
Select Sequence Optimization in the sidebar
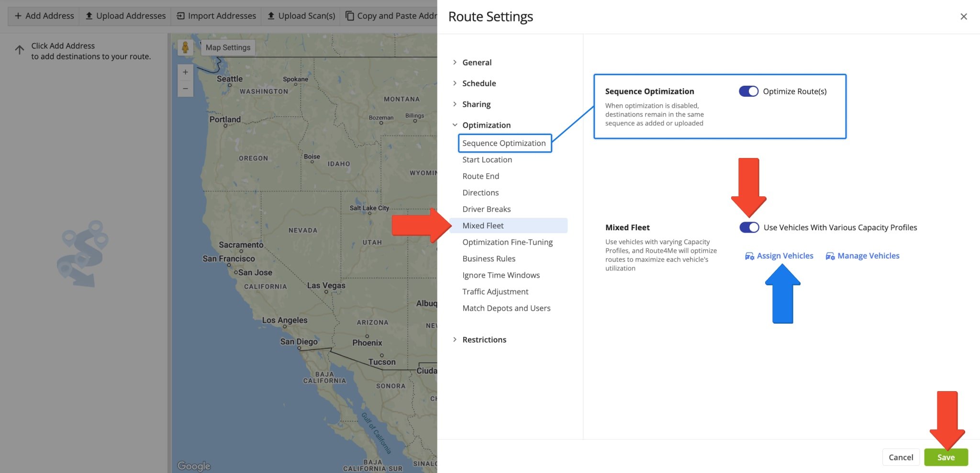504,143
